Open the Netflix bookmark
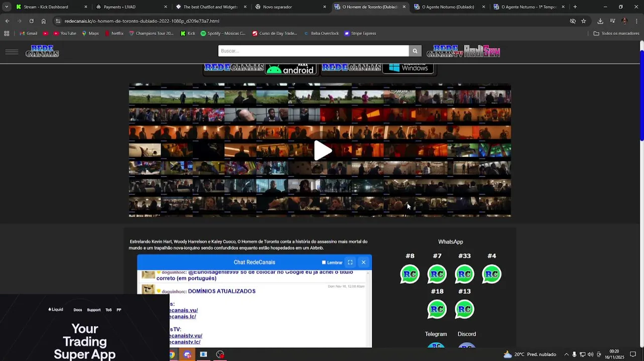 [x=114, y=34]
